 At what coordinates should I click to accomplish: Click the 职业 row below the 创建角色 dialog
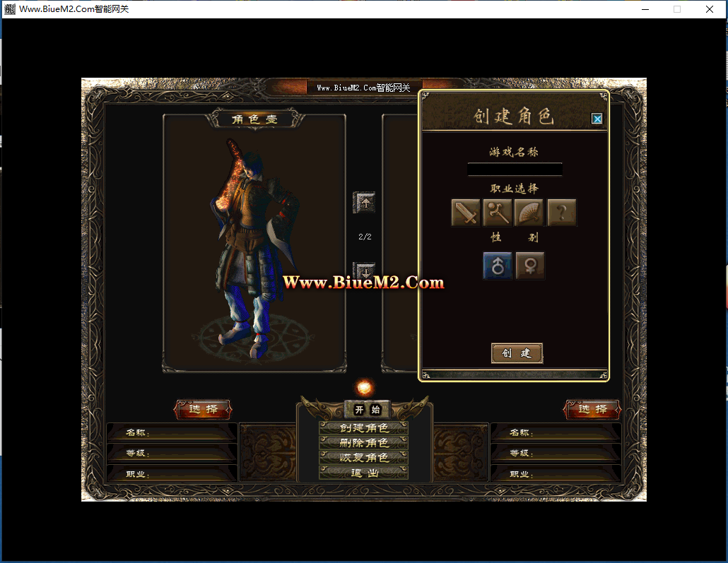tap(556, 474)
